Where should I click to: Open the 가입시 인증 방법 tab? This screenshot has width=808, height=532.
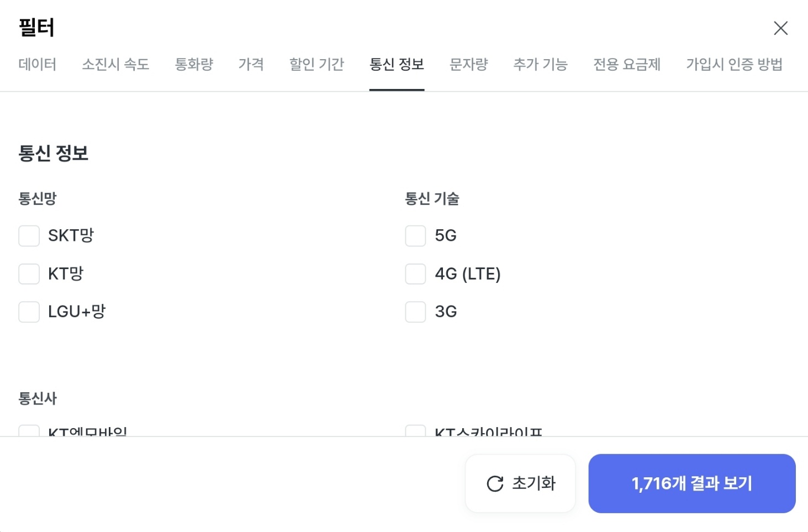pos(735,65)
